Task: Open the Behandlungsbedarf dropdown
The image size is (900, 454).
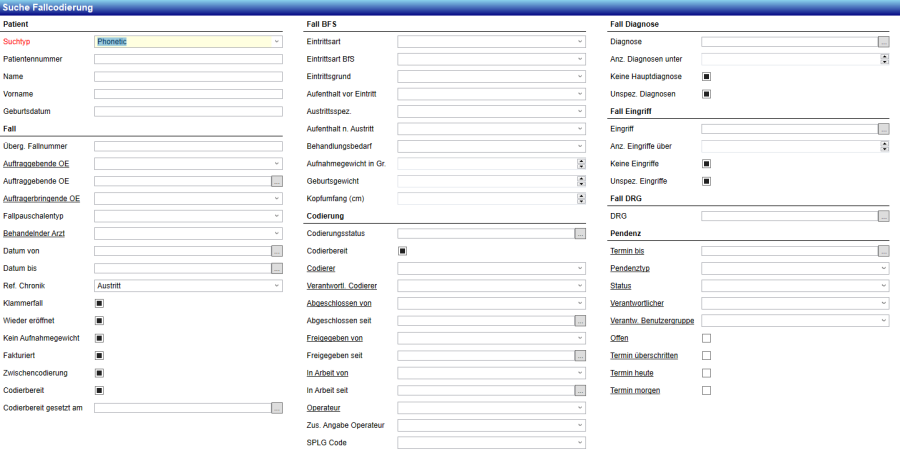Action: (491, 146)
